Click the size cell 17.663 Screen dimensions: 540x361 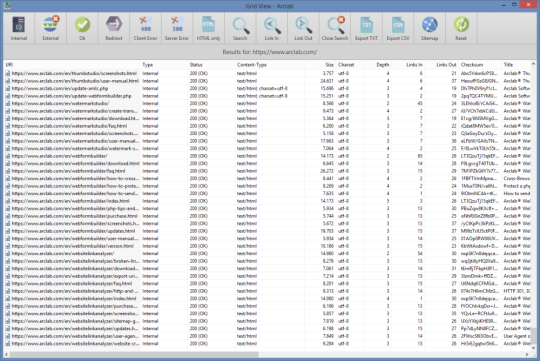point(327,141)
